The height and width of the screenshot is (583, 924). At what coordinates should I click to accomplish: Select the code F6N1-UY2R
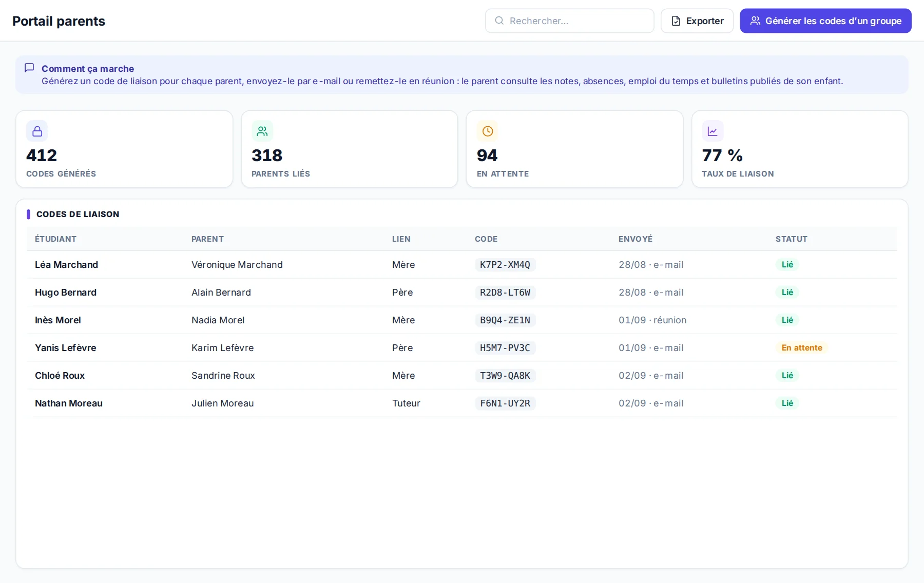505,403
